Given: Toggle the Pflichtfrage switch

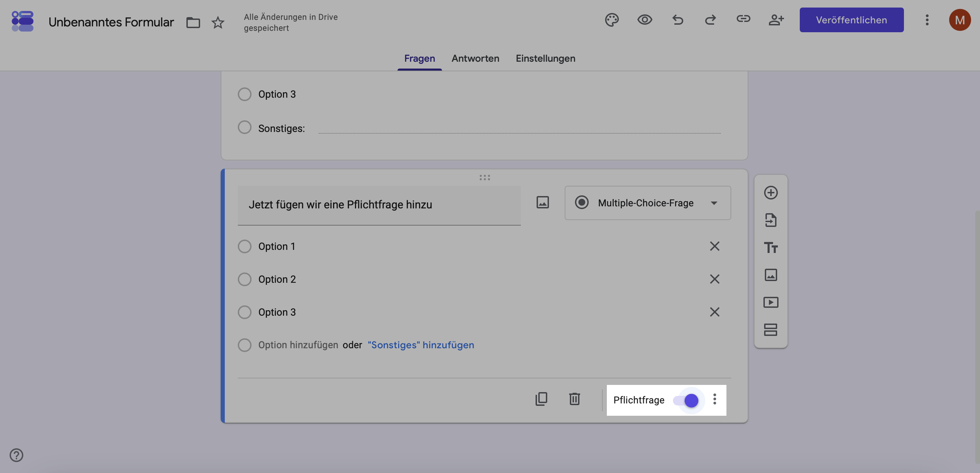Looking at the screenshot, I should click(686, 400).
